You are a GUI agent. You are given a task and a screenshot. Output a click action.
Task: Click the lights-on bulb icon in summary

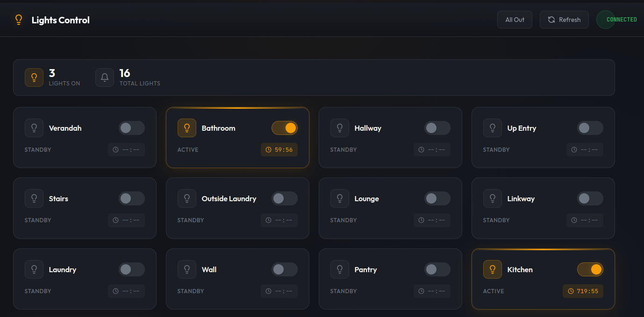34,77
